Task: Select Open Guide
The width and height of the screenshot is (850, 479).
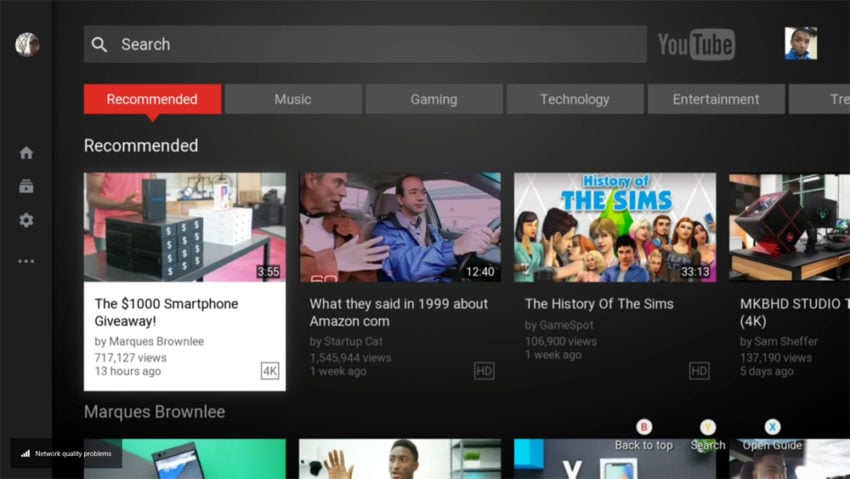Action: point(772,445)
